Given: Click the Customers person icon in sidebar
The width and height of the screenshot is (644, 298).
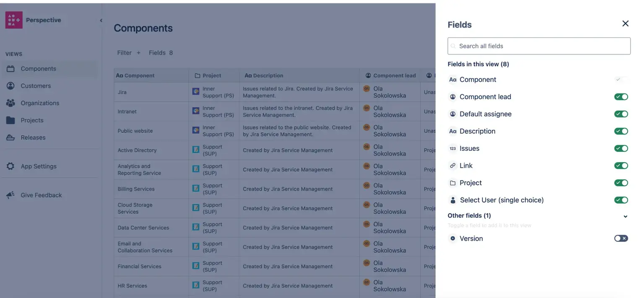Looking at the screenshot, I should click(x=10, y=86).
